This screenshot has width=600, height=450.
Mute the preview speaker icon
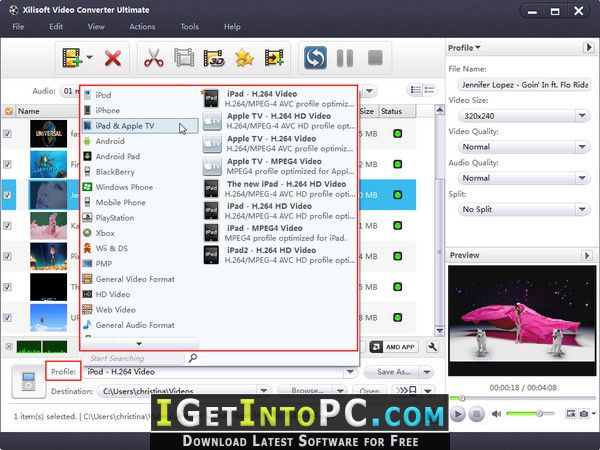coord(496,414)
